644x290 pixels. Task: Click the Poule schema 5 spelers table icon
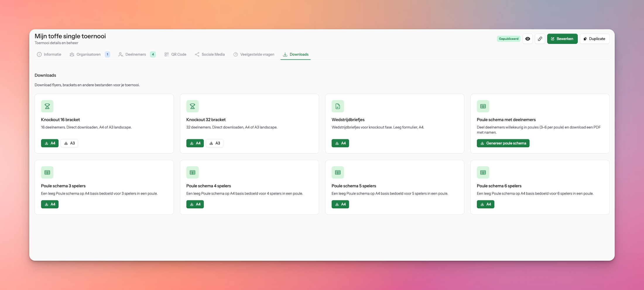pos(338,172)
